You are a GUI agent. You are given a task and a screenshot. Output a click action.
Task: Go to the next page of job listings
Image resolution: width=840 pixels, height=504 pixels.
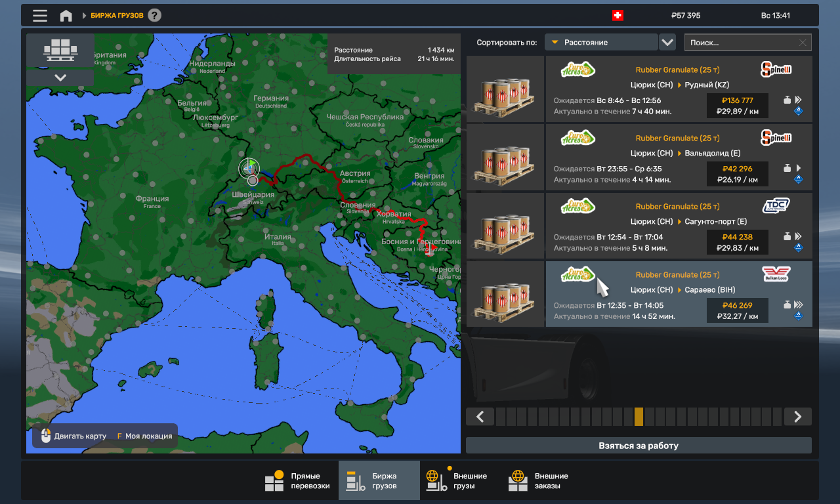point(798,417)
